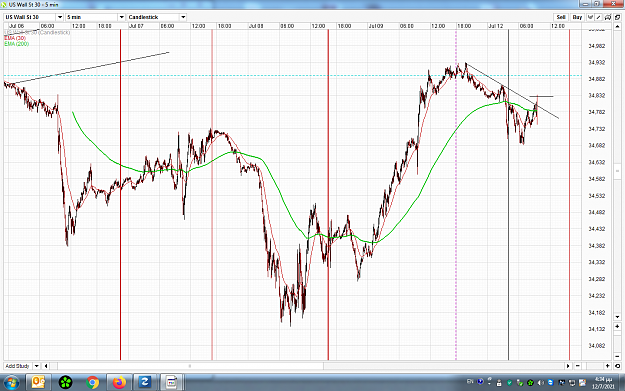Click the reset zoom circle icon at bottom right
Screen dimensions: 625x391
(x=617, y=366)
